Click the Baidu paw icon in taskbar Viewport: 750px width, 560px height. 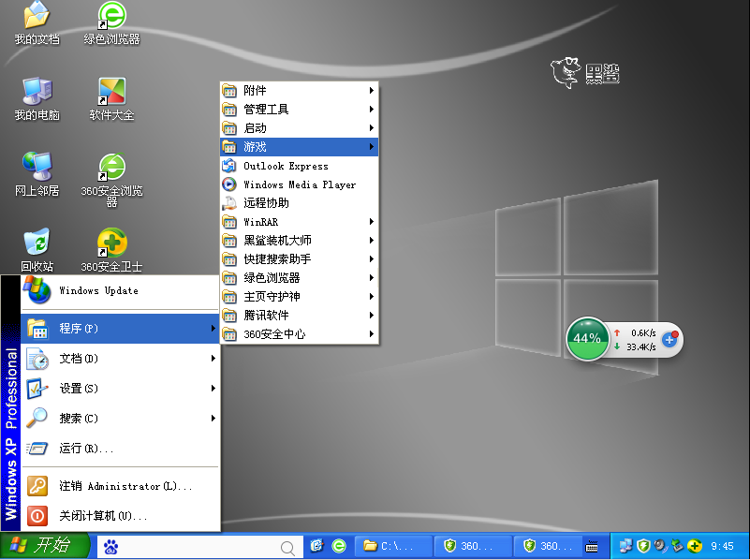click(x=110, y=546)
